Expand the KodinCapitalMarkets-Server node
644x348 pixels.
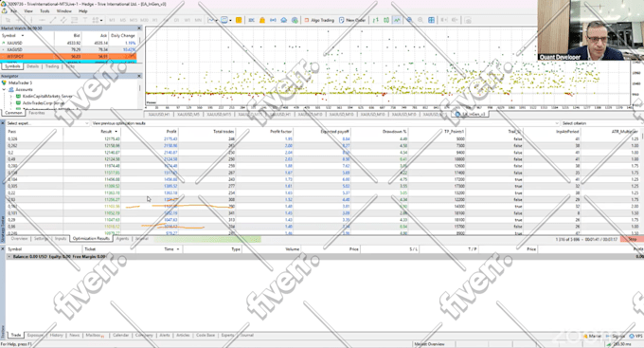point(11,97)
